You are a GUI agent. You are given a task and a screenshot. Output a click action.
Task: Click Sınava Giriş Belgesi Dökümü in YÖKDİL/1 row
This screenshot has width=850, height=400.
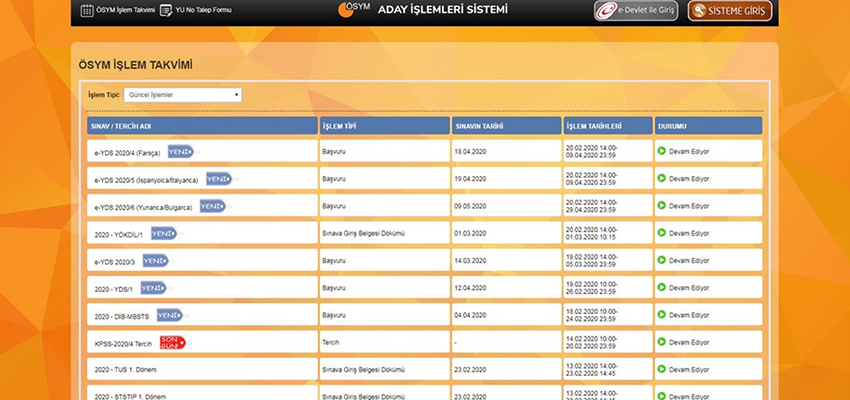point(363,234)
